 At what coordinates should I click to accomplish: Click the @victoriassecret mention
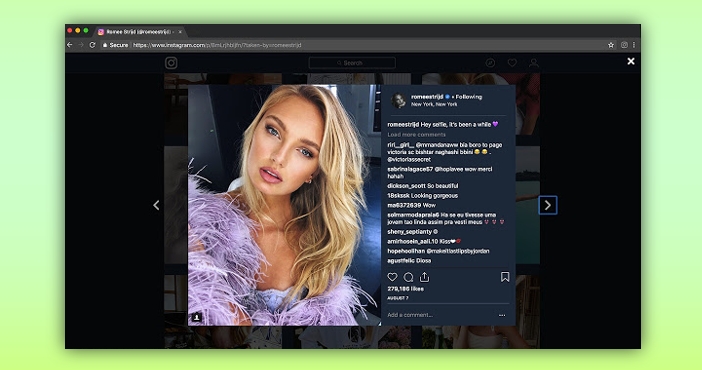409,159
